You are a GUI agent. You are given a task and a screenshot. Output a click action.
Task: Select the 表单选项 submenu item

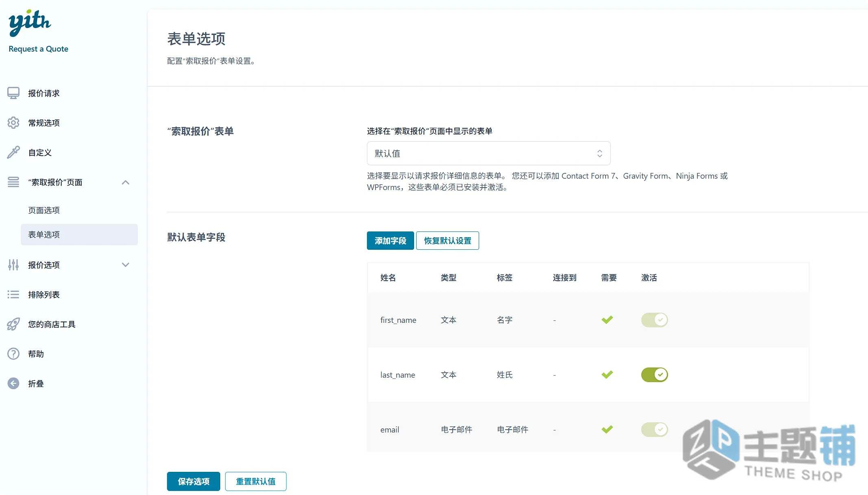point(79,235)
